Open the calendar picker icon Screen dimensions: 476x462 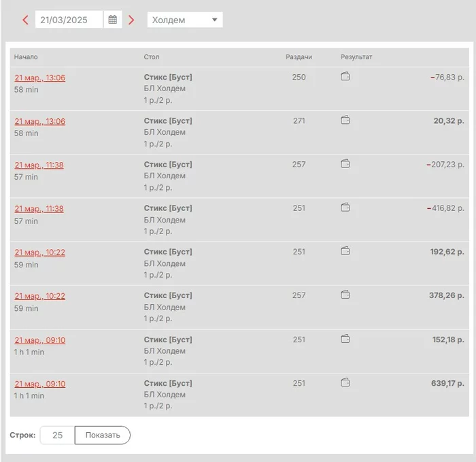coord(113,20)
